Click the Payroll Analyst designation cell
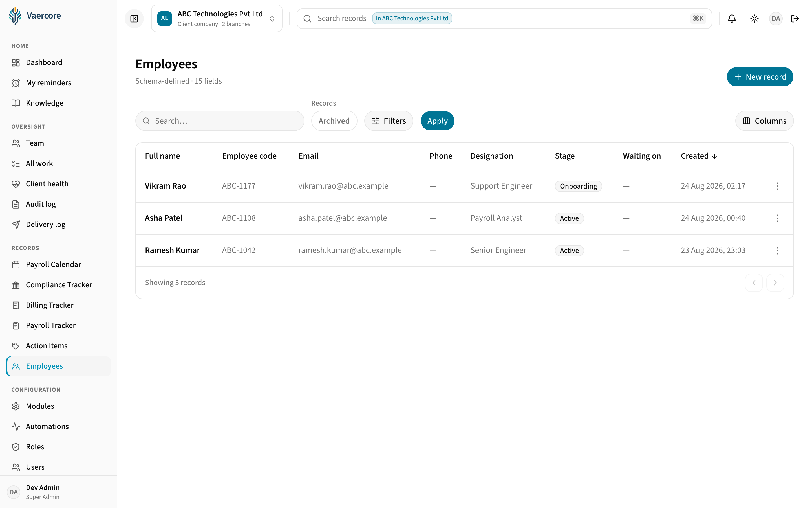 pyautogui.click(x=496, y=218)
